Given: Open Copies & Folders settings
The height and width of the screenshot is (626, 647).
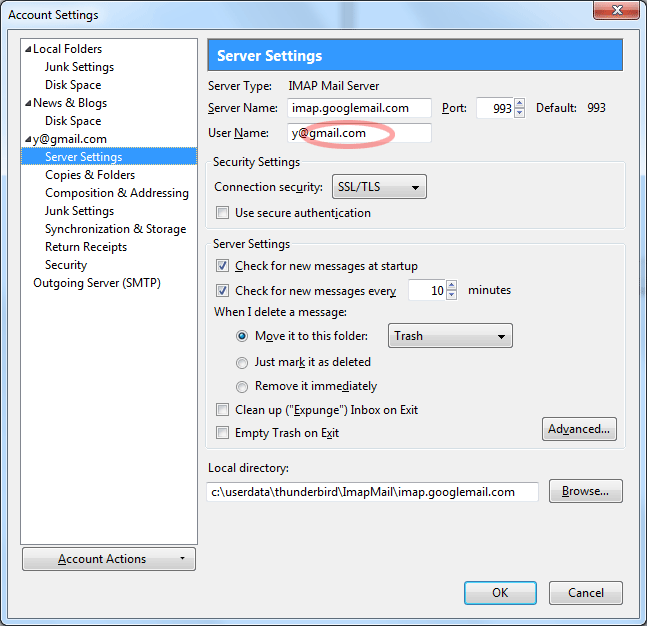Looking at the screenshot, I should 90,175.
